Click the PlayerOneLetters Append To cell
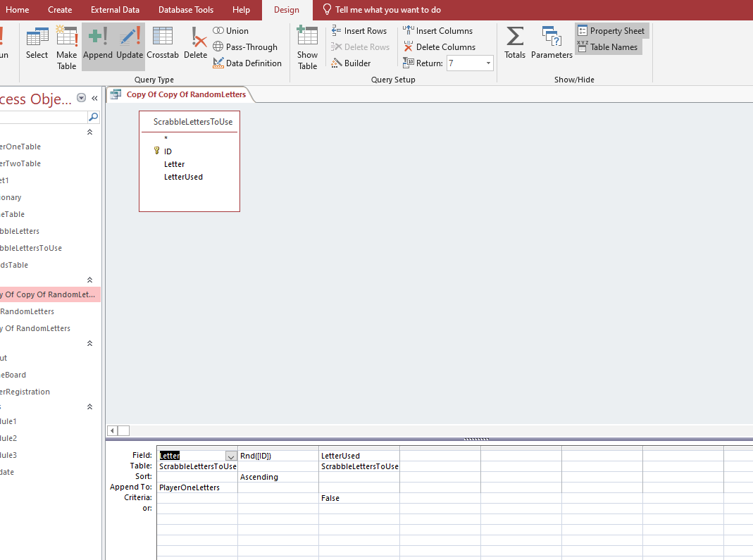 tap(197, 487)
